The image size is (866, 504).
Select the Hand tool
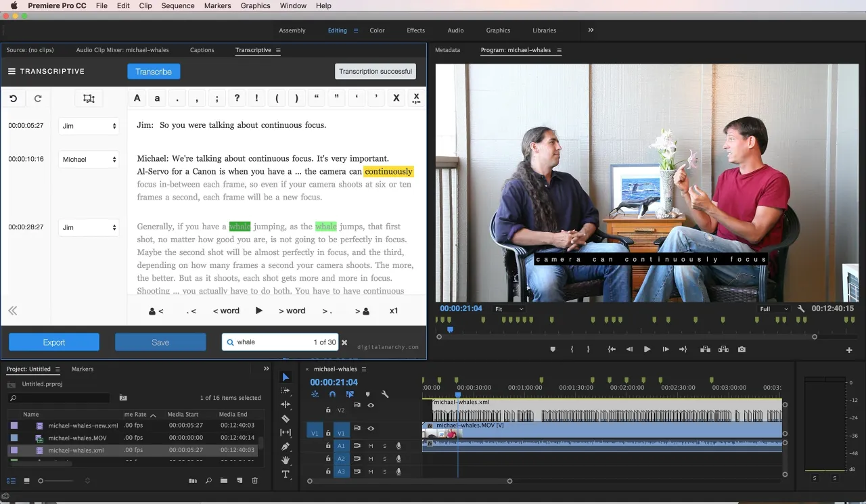(x=286, y=460)
